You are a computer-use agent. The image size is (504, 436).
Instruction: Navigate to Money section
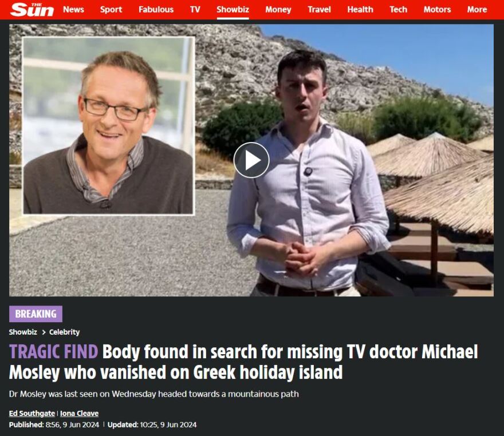(x=278, y=10)
